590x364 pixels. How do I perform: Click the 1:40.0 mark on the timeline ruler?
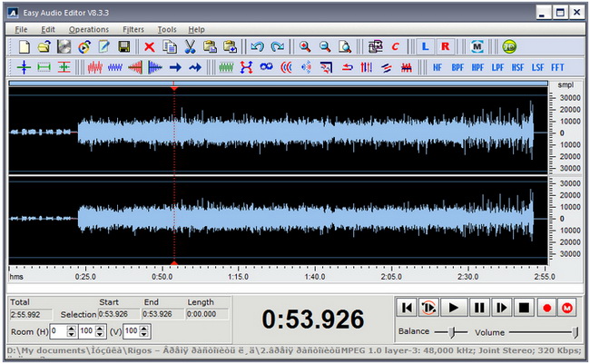coord(313,277)
